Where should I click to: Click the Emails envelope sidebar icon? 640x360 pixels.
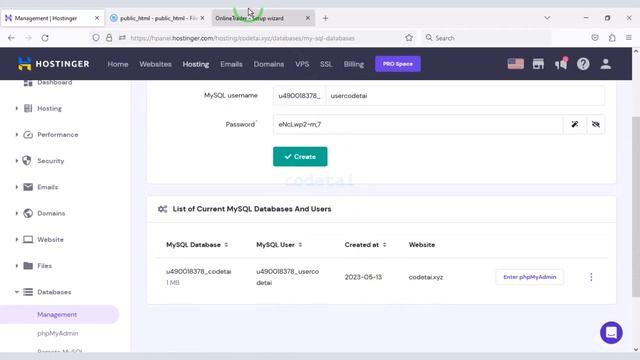pyautogui.click(x=28, y=187)
